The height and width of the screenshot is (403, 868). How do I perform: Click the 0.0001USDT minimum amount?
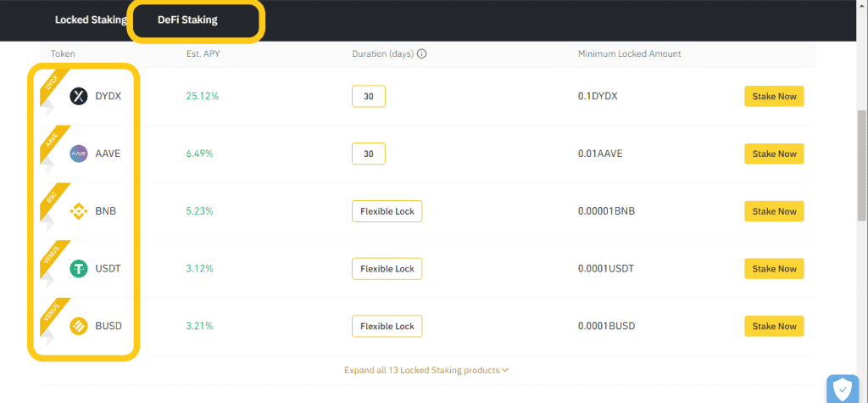tap(606, 269)
